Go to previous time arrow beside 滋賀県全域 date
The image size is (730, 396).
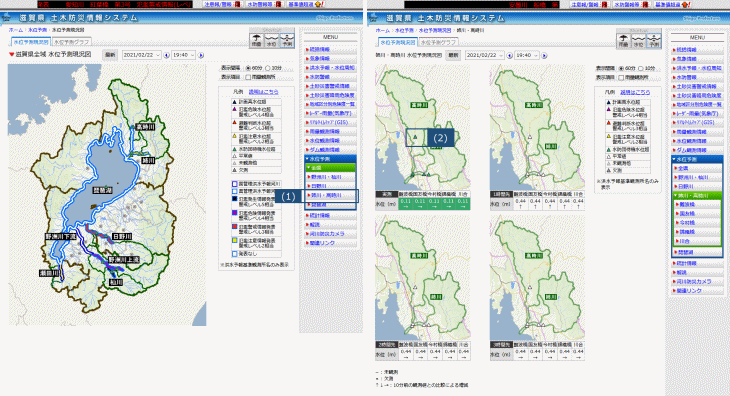[167, 55]
